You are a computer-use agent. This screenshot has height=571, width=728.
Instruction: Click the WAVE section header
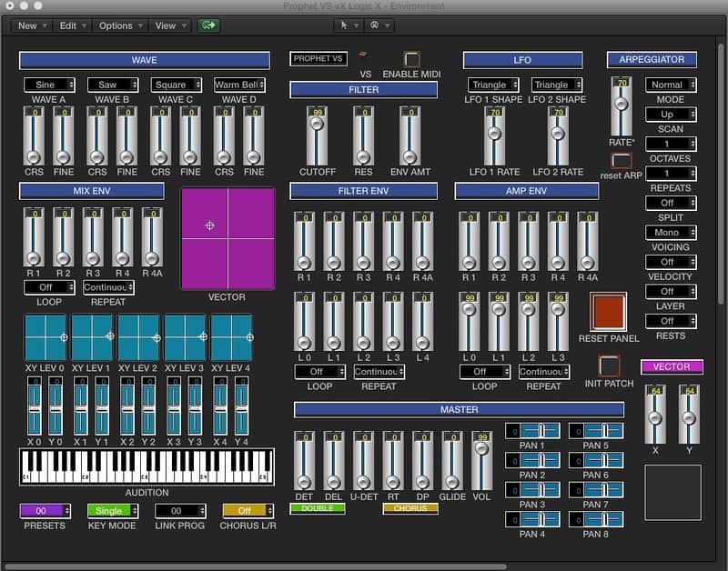145,60
